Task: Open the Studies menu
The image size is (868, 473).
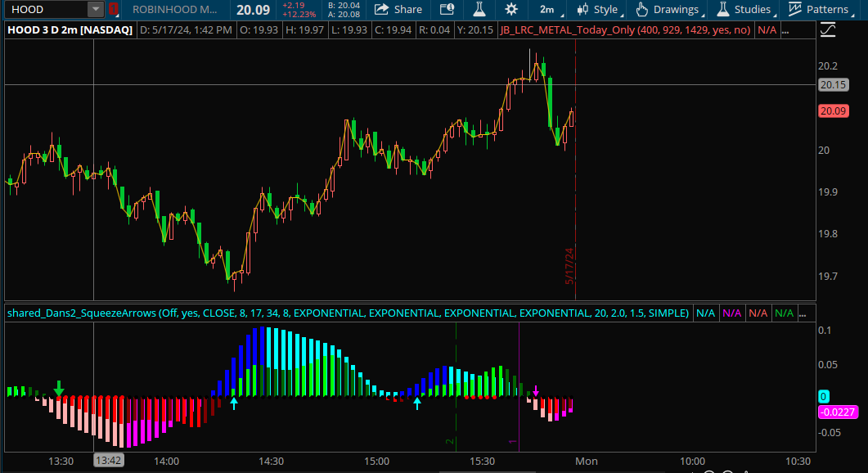Action: (744, 10)
